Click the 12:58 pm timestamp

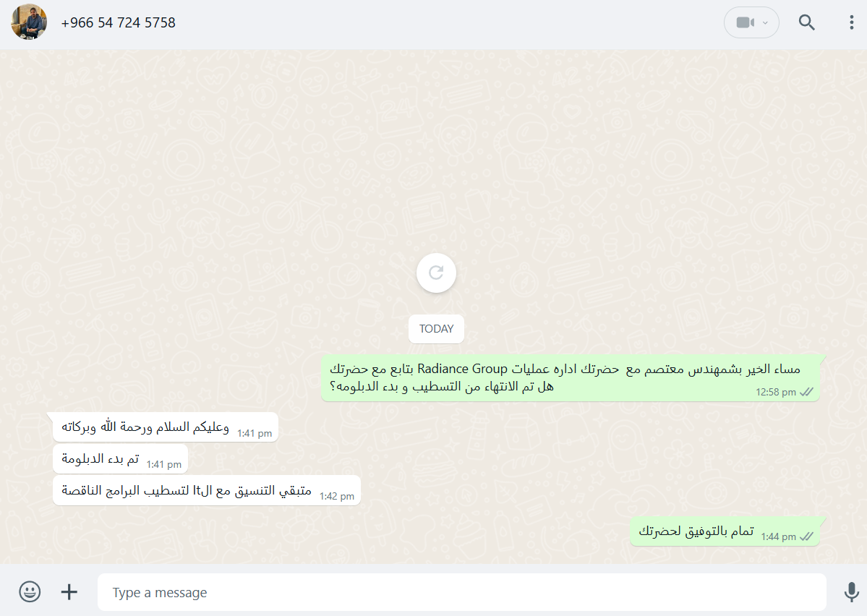(x=776, y=392)
